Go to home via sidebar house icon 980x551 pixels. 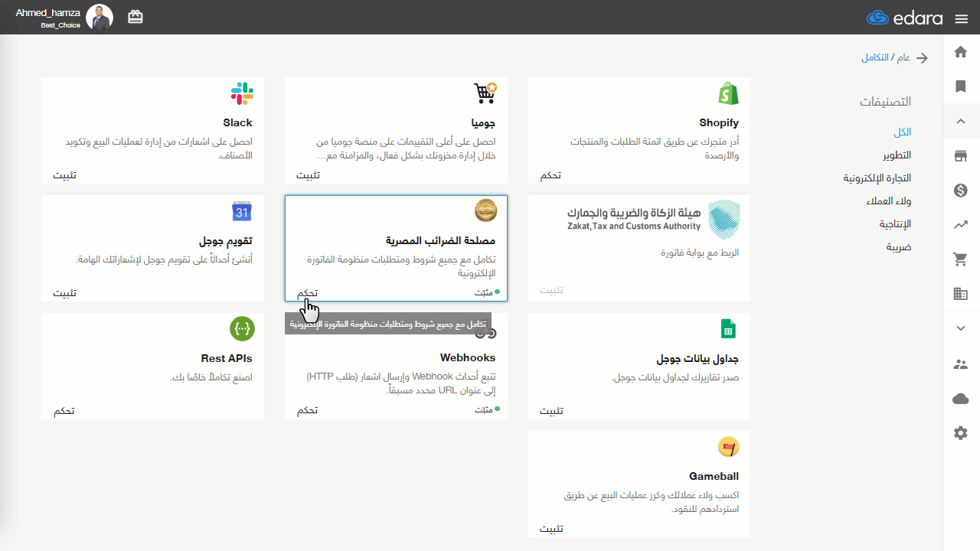[x=961, y=52]
